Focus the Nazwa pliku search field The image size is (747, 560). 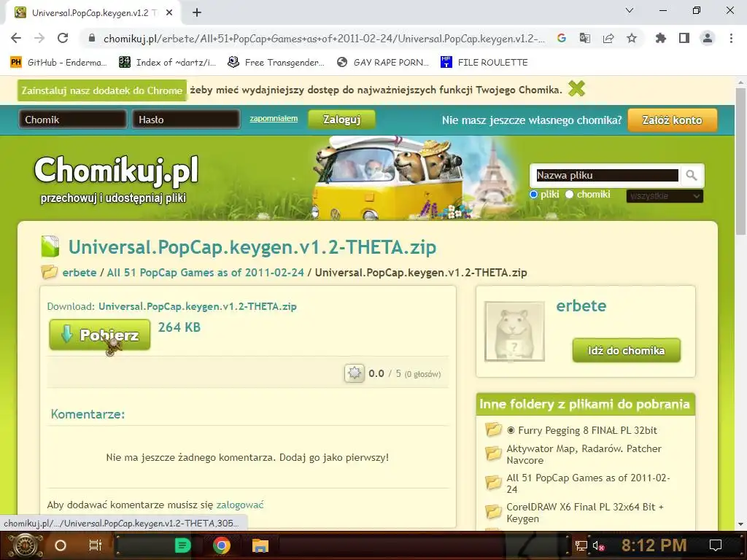608,175
